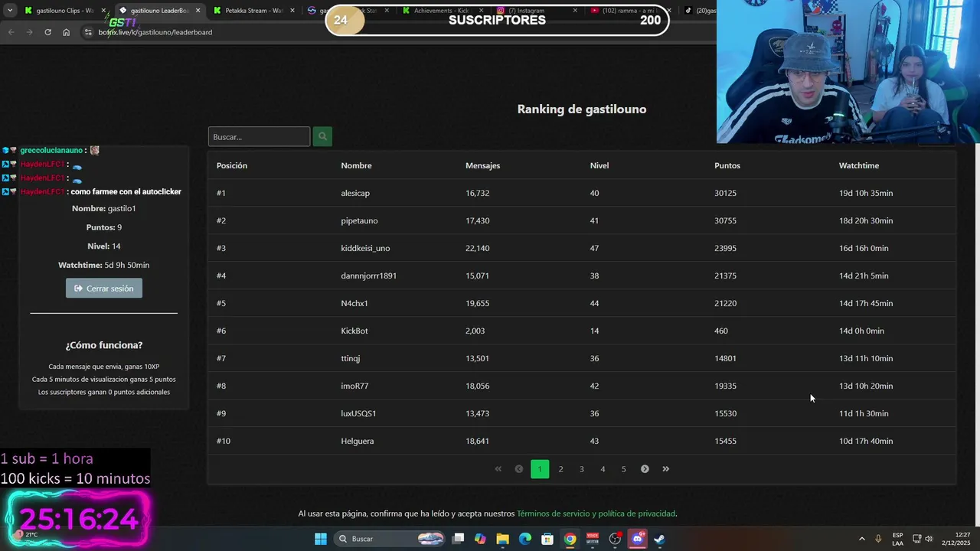Open File Explorer from the taskbar
980x551 pixels.
[502, 539]
